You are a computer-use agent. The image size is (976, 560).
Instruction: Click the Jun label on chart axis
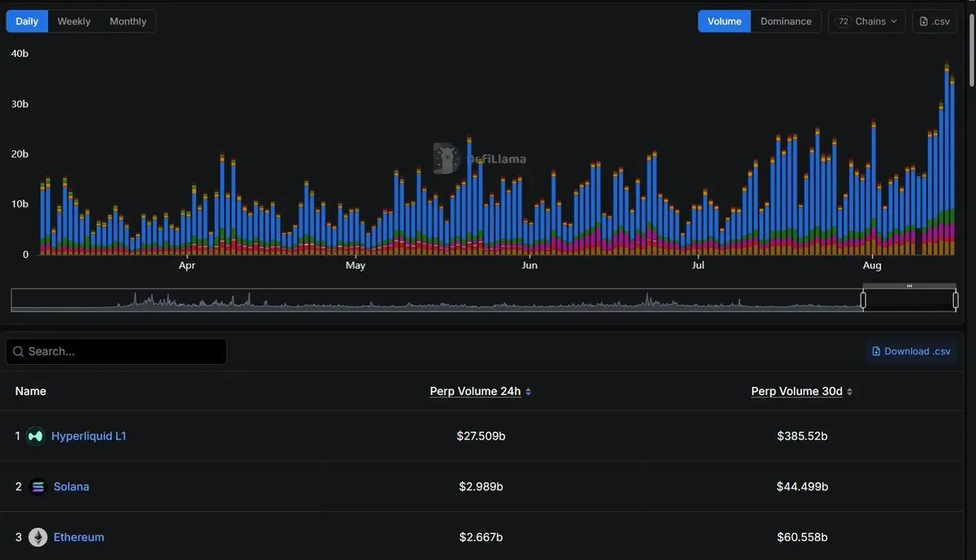click(529, 266)
